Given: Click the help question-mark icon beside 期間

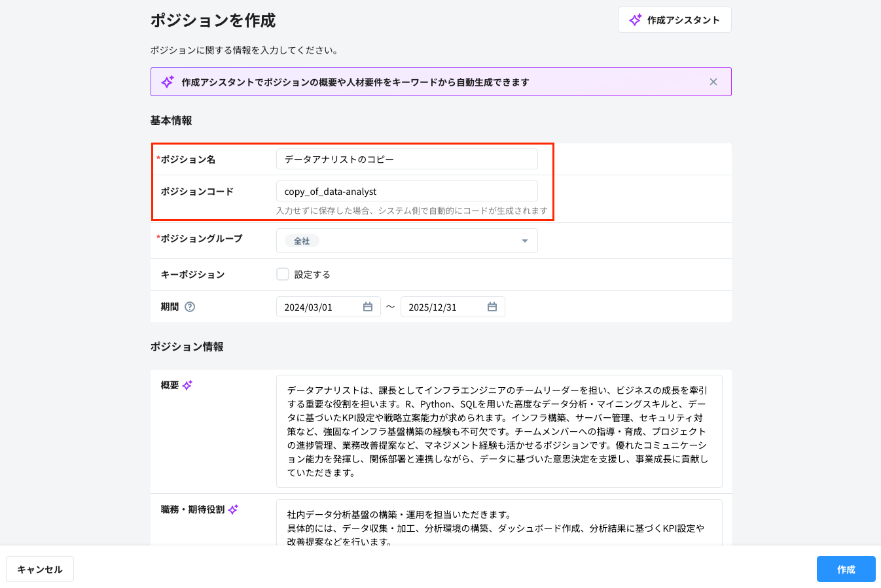Looking at the screenshot, I should [190, 306].
